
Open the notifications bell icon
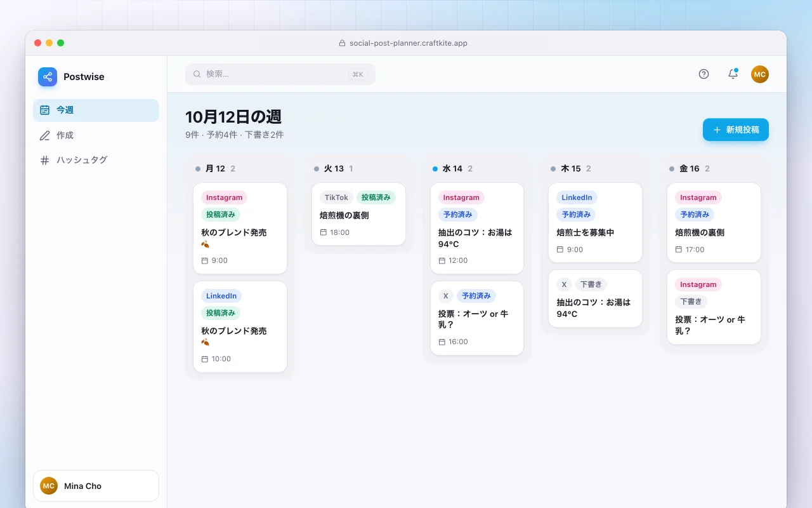point(733,74)
